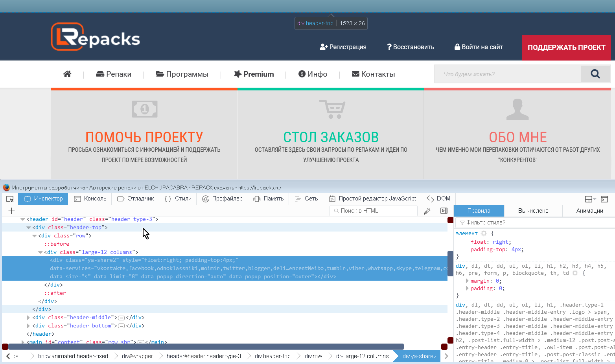Click the plus icon to create new node

(x=12, y=211)
